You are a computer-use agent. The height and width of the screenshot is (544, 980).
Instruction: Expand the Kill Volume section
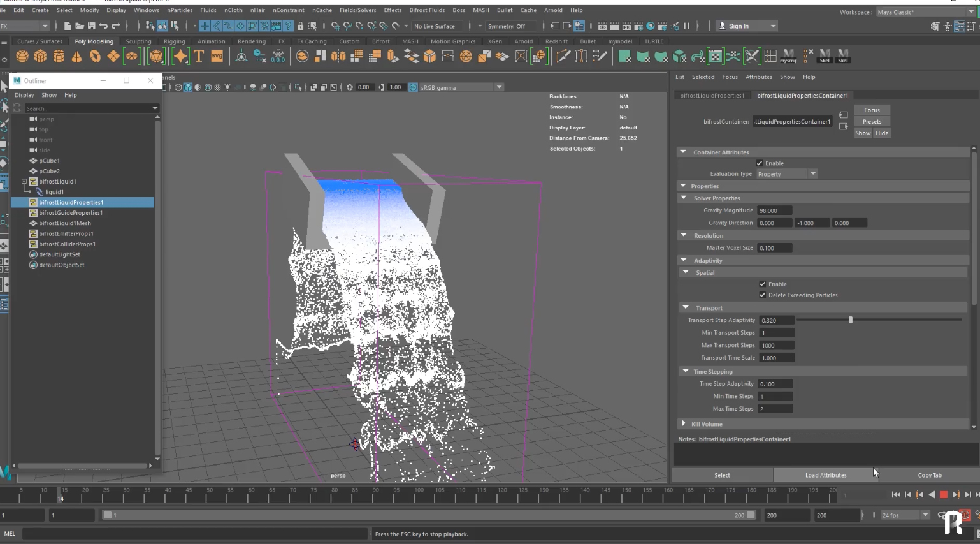click(684, 424)
